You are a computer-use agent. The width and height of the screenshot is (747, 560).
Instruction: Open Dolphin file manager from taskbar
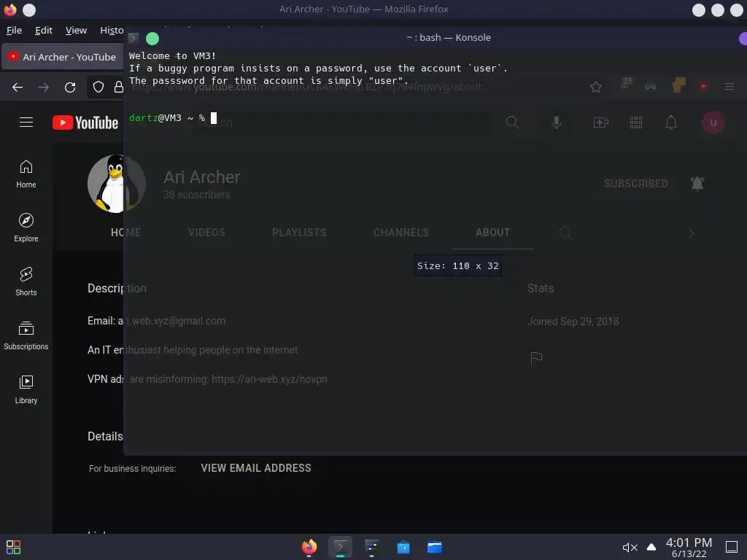pos(435,547)
